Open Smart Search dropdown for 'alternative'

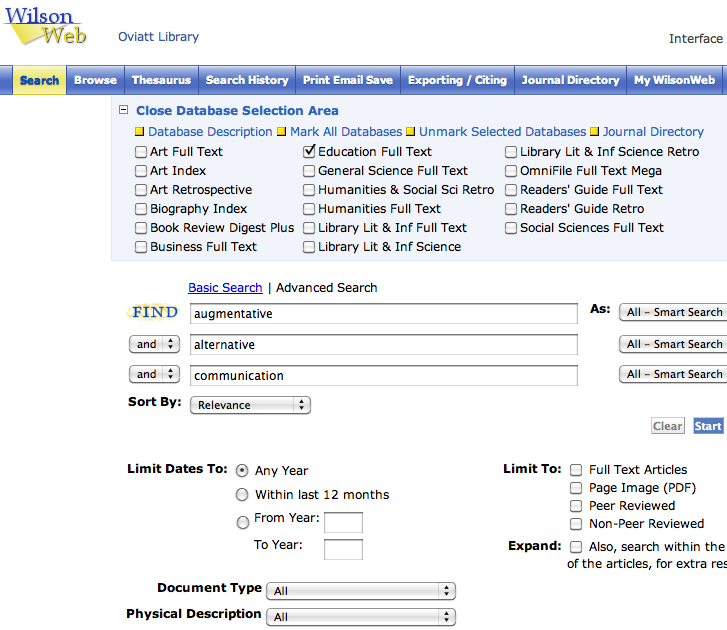673,344
